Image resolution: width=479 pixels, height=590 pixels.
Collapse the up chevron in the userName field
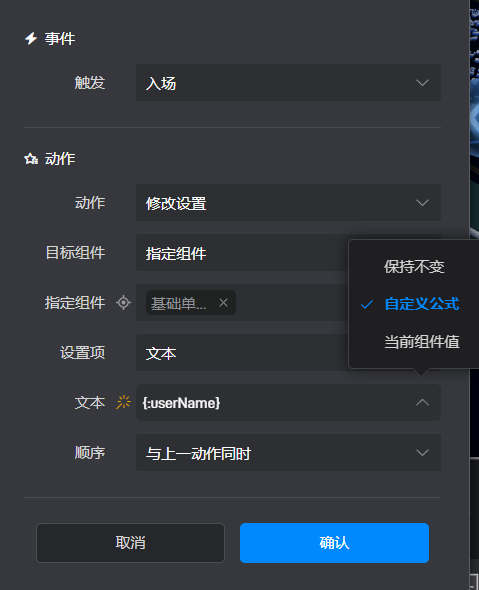coord(423,402)
